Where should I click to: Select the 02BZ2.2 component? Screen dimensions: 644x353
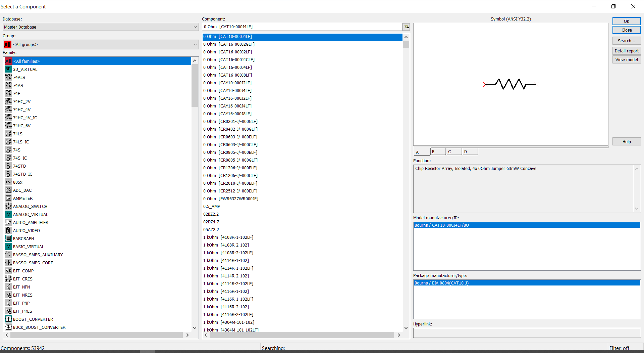(x=302, y=214)
